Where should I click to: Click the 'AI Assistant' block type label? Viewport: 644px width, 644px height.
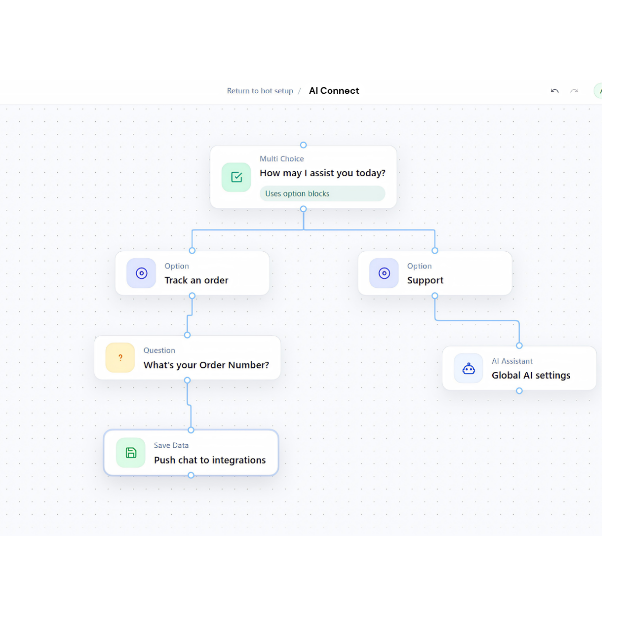click(x=512, y=361)
